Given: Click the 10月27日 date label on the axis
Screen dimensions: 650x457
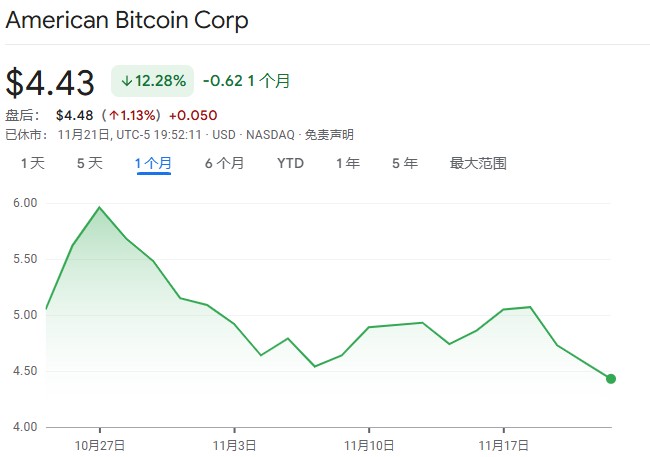Looking at the screenshot, I should pos(99,443).
